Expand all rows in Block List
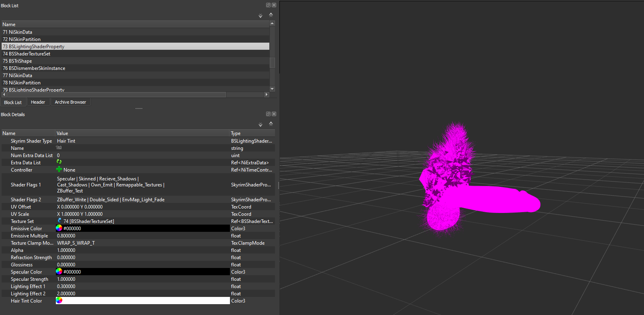 (260, 16)
